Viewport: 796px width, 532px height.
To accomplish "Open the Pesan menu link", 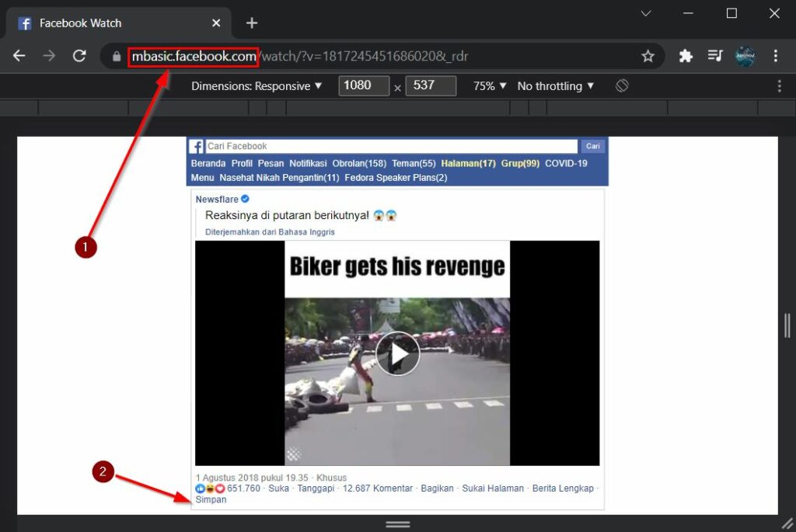I will [x=271, y=163].
